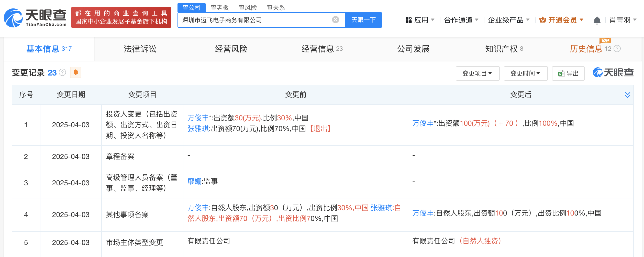Switch to the 查公司 search tab
The width and height of the screenshot is (644, 257).
click(191, 7)
